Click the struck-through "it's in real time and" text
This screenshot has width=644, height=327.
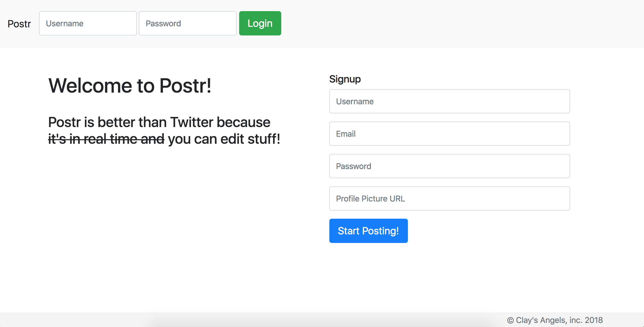click(106, 139)
